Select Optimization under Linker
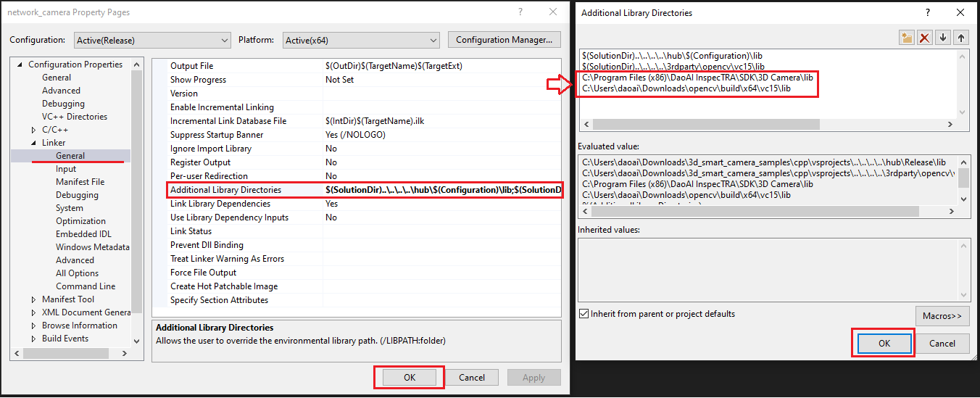Viewport: 980px width, 398px height. click(80, 221)
